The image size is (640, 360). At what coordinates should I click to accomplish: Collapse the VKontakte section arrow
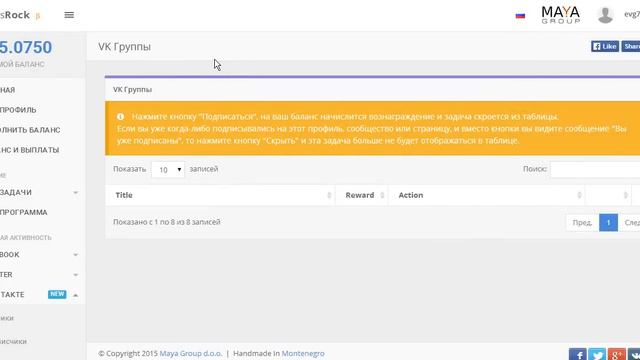[x=76, y=295]
